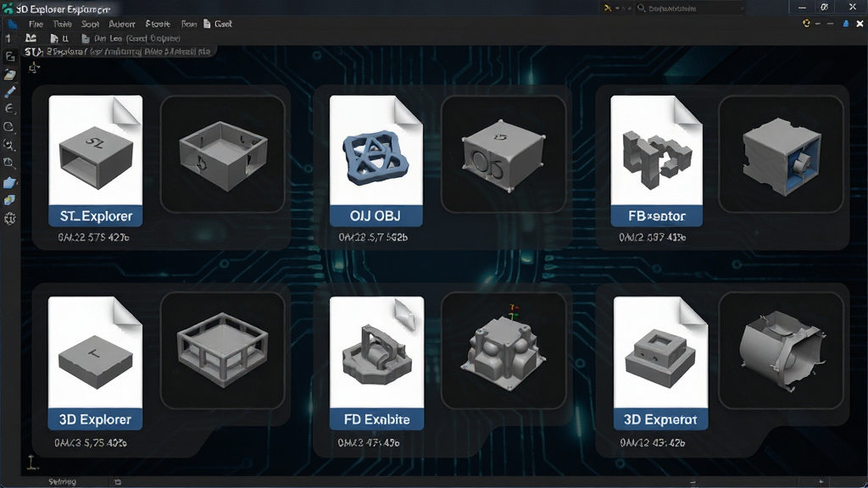Open the cube 3D preview beside OIJ OBJ

point(504,154)
